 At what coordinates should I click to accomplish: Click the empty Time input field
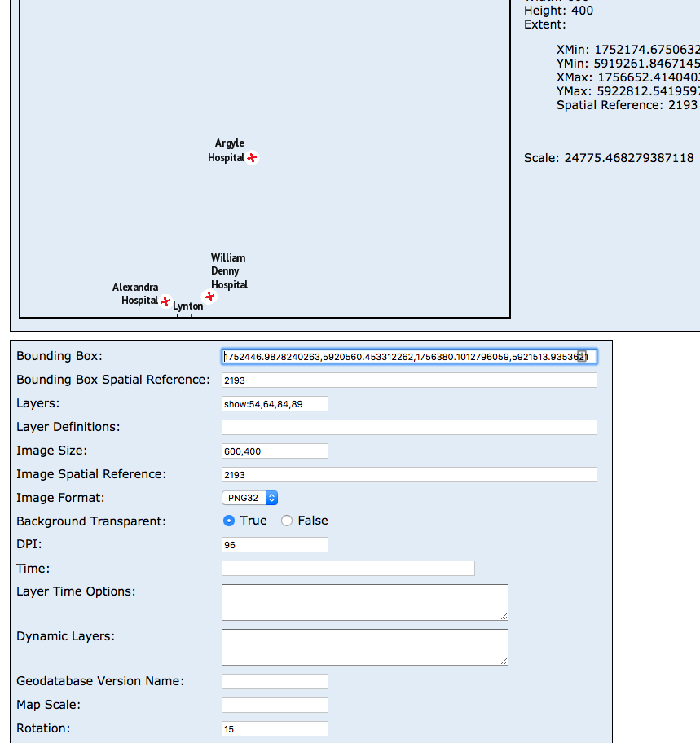(x=348, y=569)
